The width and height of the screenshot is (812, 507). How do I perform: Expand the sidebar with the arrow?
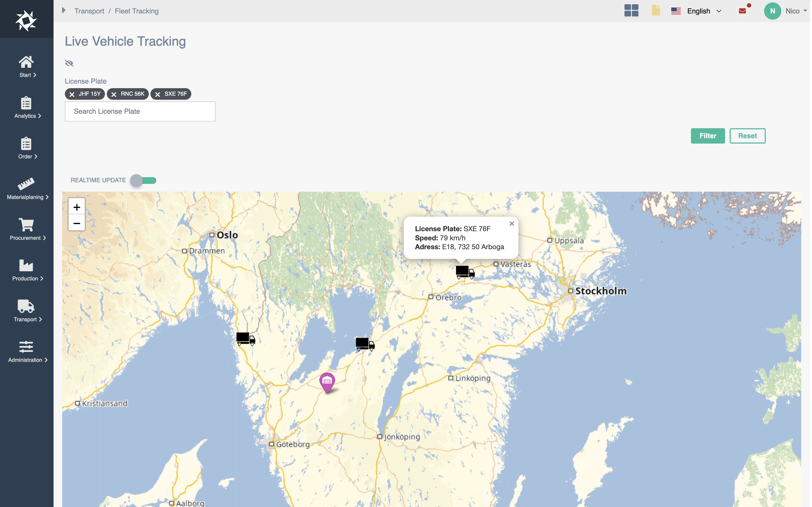pyautogui.click(x=63, y=10)
